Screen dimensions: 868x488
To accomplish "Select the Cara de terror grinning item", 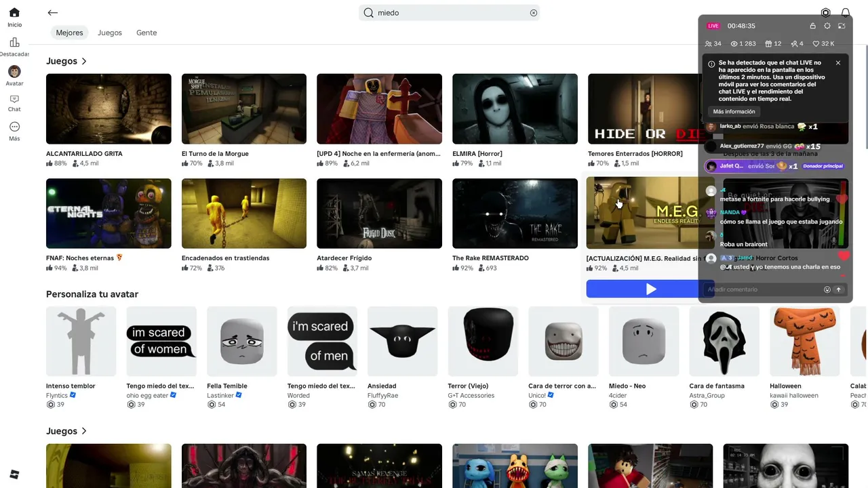I will point(564,342).
